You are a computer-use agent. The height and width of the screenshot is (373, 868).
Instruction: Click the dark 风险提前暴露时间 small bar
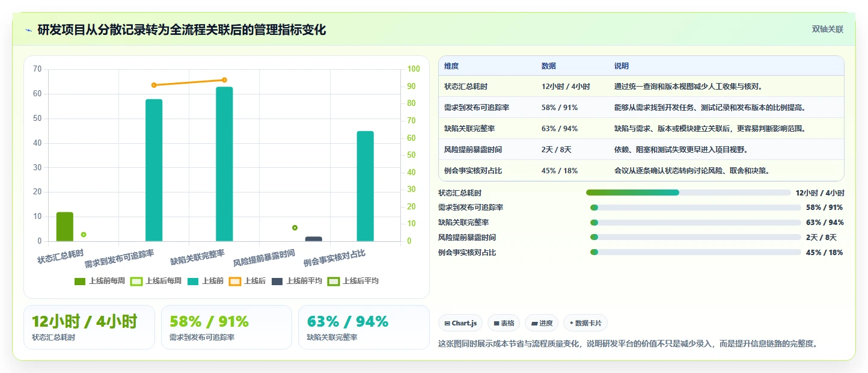tap(314, 239)
